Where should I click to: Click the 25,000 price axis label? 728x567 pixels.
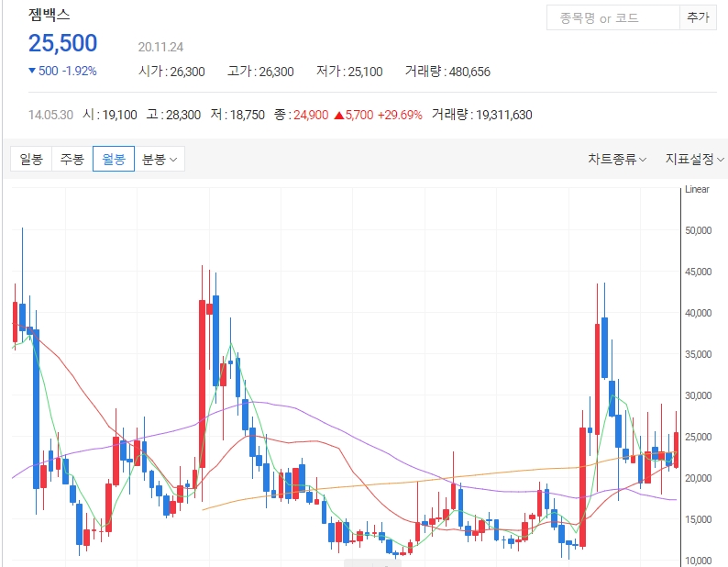[x=699, y=437]
